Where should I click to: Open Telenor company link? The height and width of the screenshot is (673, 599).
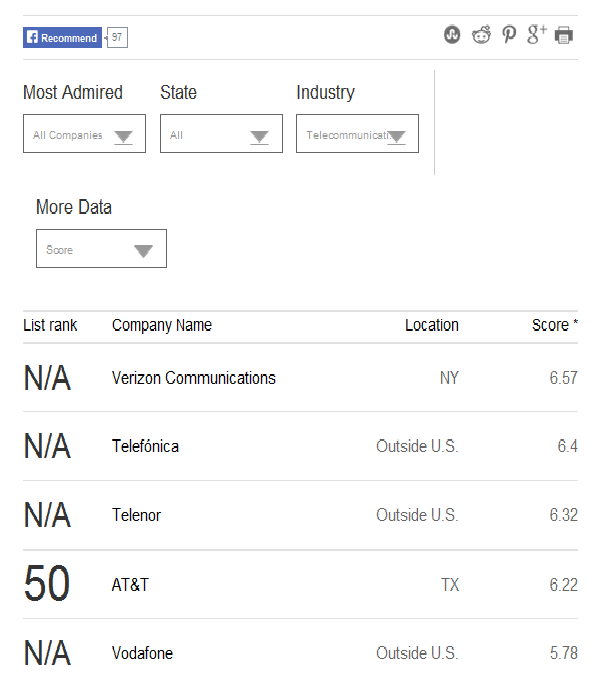[136, 515]
